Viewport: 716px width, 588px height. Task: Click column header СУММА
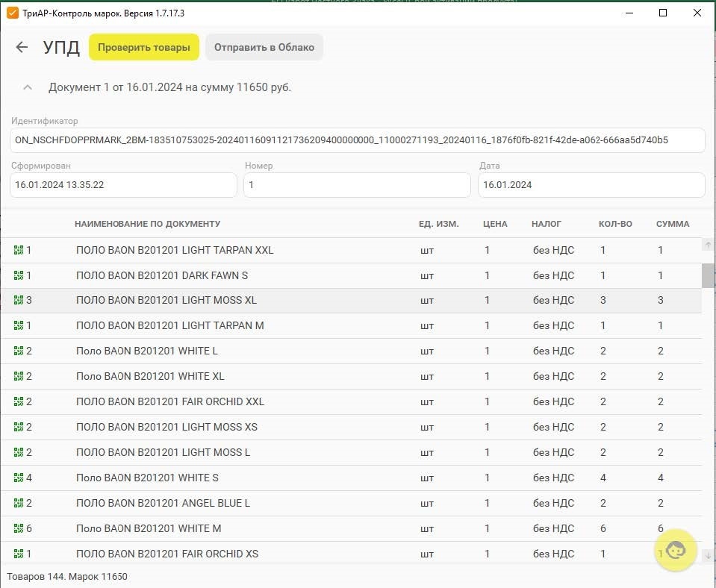[673, 224]
